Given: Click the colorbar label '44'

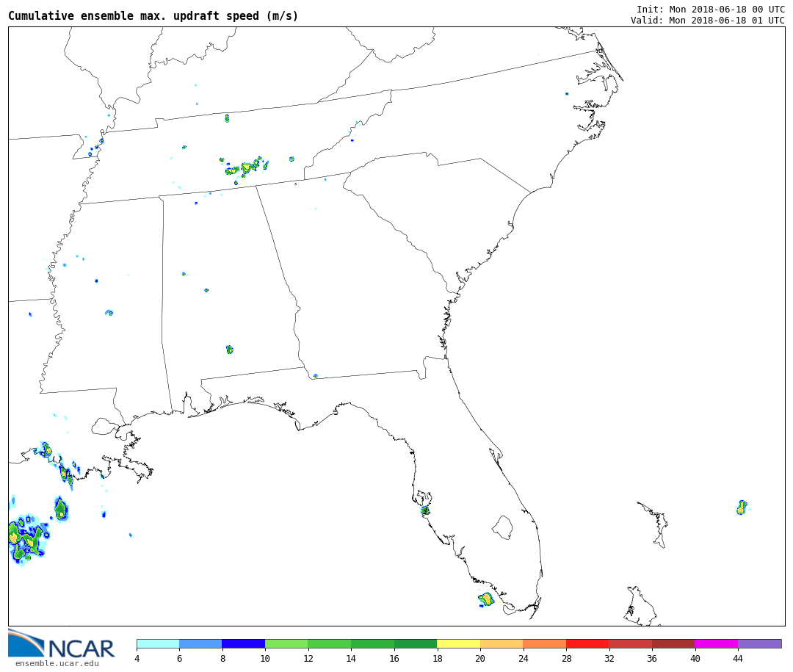Looking at the screenshot, I should point(738,658).
